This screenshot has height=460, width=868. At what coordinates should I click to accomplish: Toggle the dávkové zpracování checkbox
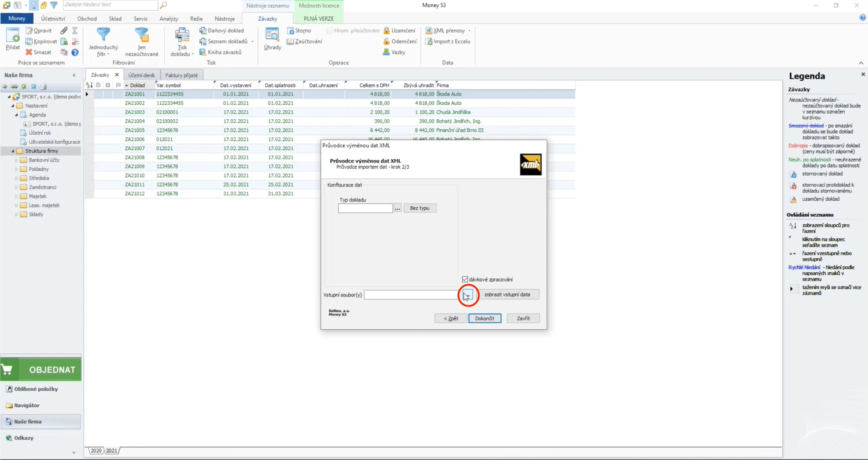point(465,279)
